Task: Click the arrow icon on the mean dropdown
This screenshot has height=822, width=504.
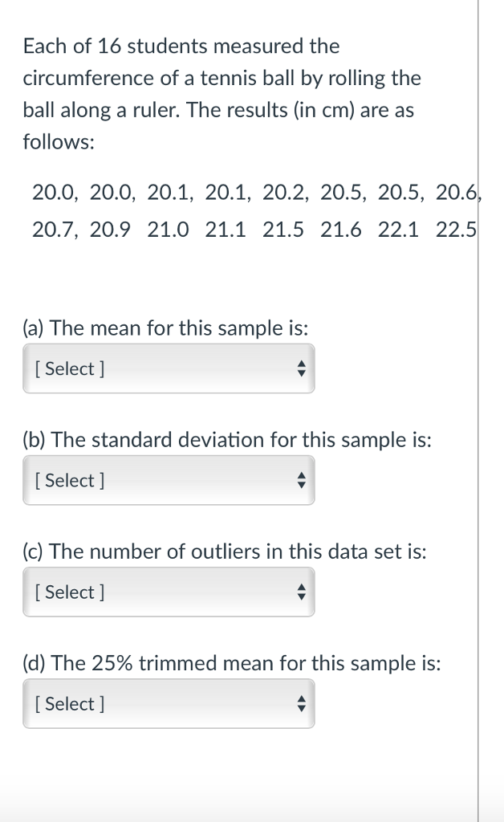Action: [x=301, y=368]
